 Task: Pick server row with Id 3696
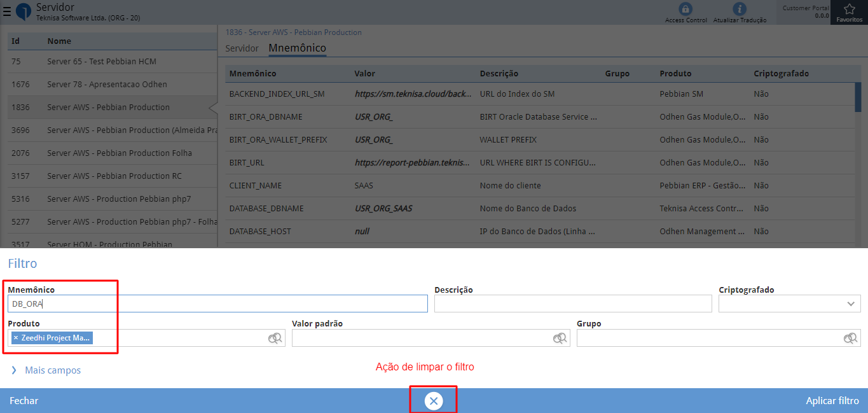pos(113,130)
